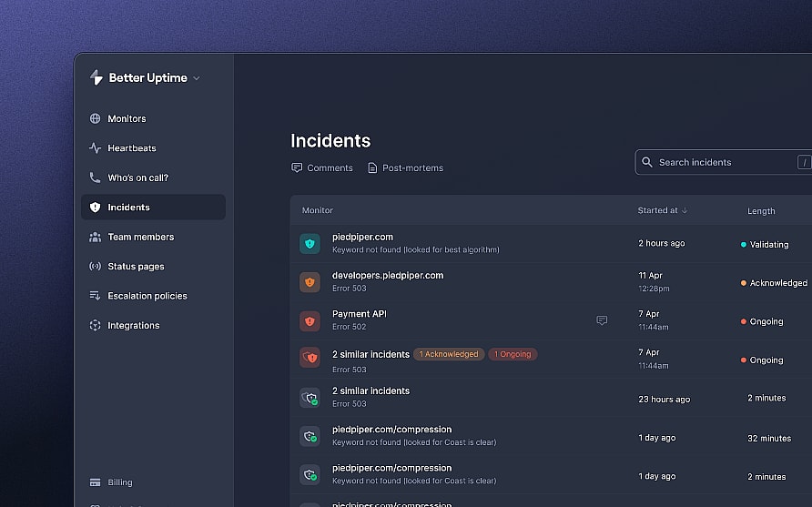Open the piedpiper.com best algorithm incident
Screen dimensions: 812x507
(362, 237)
